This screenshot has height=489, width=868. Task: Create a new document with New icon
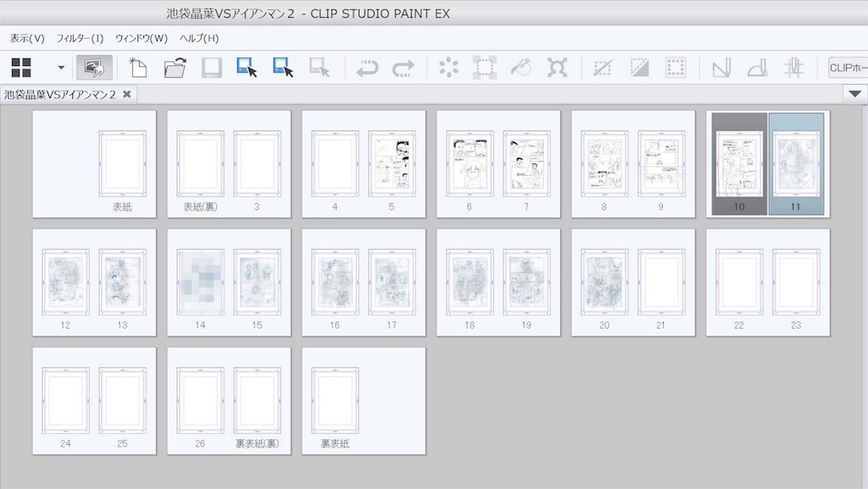click(137, 68)
